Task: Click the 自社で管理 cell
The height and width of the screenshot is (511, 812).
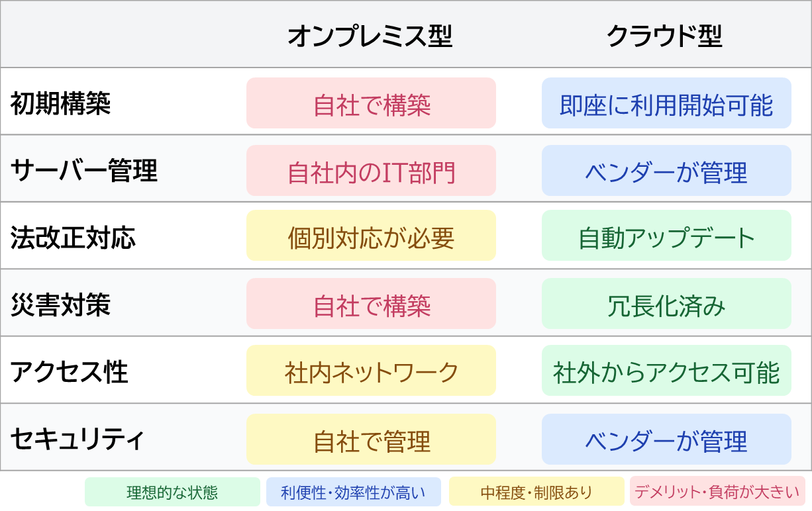Action: (x=371, y=440)
